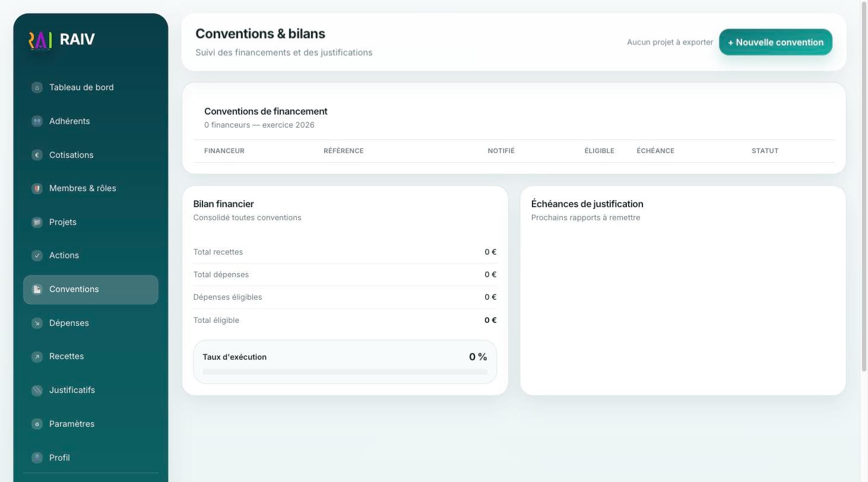Select the Dépenses arrow icon
The image size is (868, 482).
37,323
